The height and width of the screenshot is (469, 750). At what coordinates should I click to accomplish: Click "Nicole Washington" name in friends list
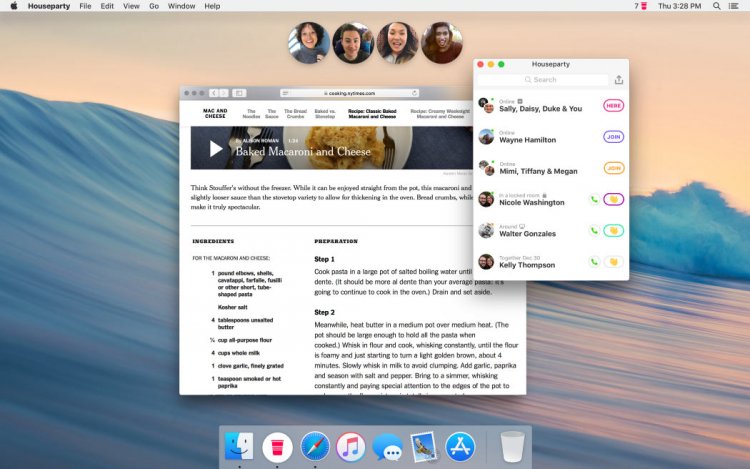point(532,203)
